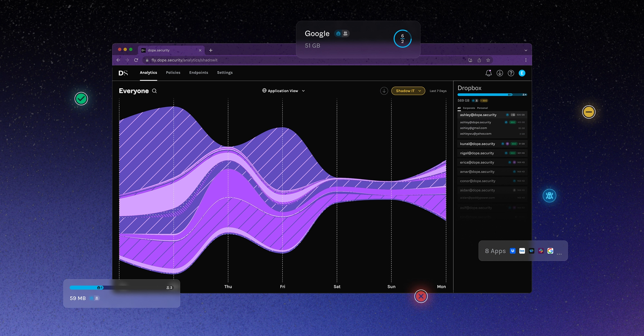
Task: Click the search magnifying glass beside Everyone
Action: (154, 91)
